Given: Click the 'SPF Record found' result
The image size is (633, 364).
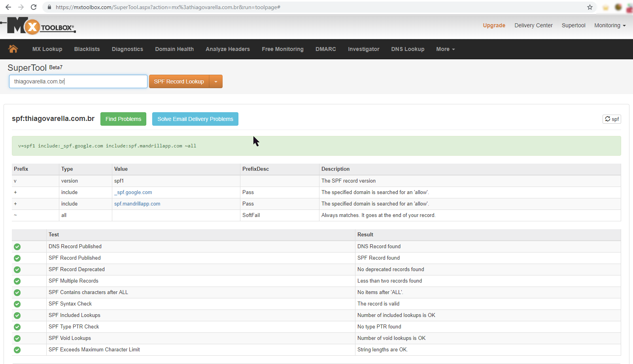Looking at the screenshot, I should point(378,258).
